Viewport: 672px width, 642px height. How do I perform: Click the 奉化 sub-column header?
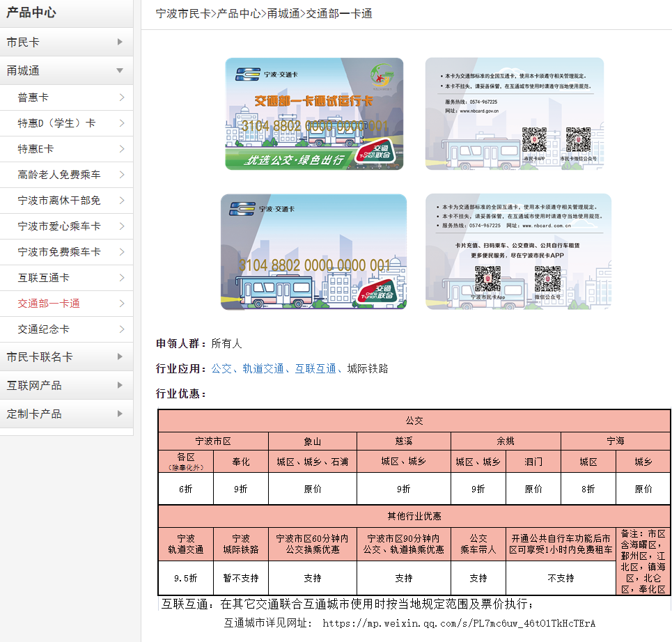click(x=240, y=462)
